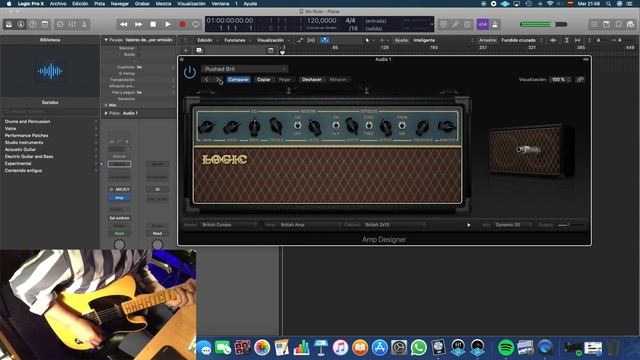Open the Apple Loops browser icon

[619, 24]
